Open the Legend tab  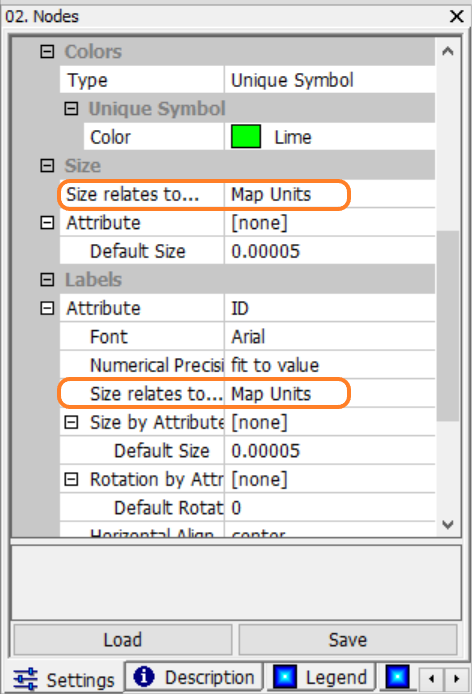pyautogui.click(x=321, y=677)
